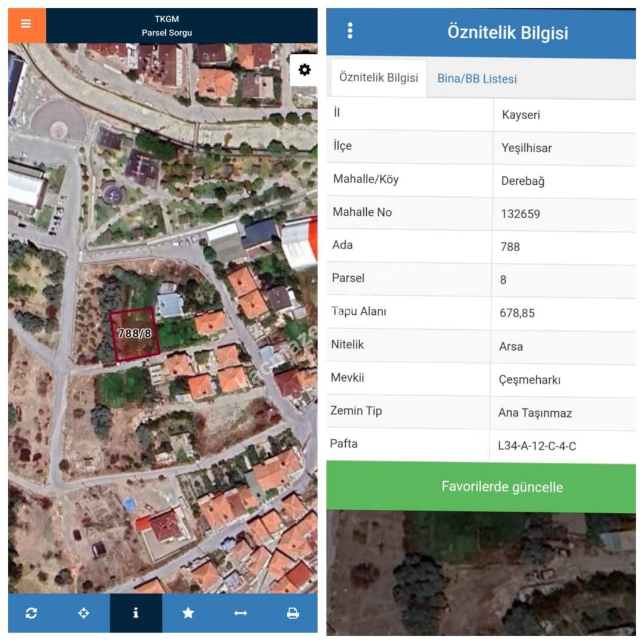Tap the printer icon

point(293,613)
